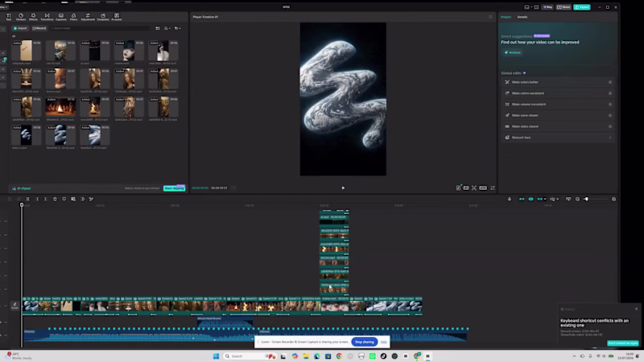Image resolution: width=644 pixels, height=362 pixels.
Task: Click Stop sharing in the Loom bar
Action: tap(365, 342)
